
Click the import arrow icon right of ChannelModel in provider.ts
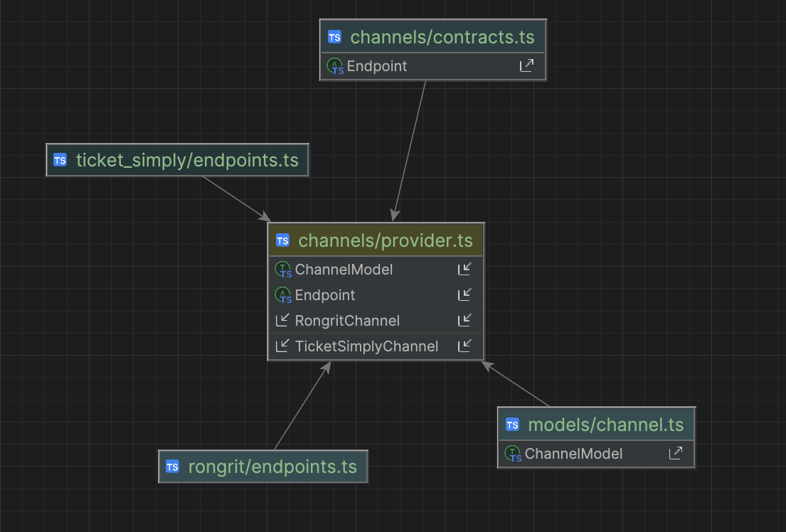(464, 270)
